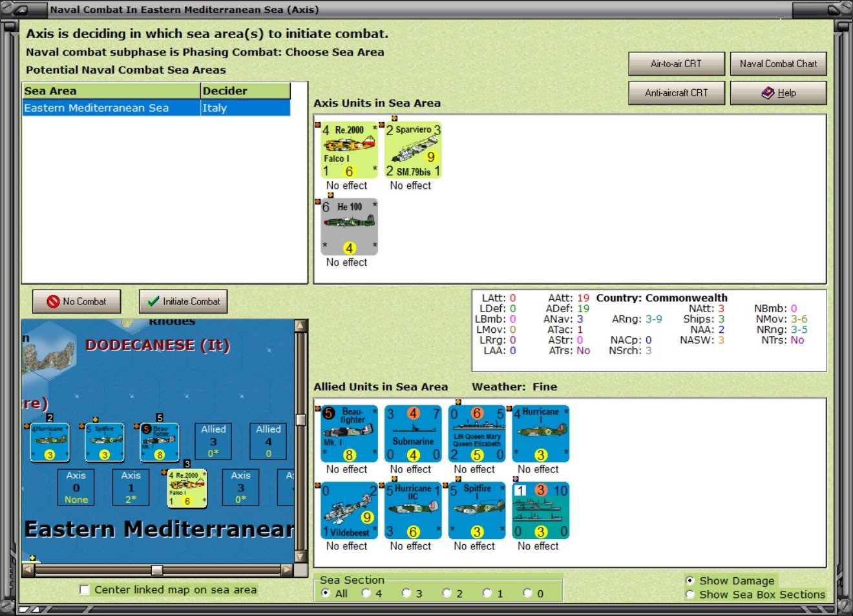This screenshot has width=853, height=616.
Task: Click the AAtt: 19 stat
Action: [x=569, y=298]
